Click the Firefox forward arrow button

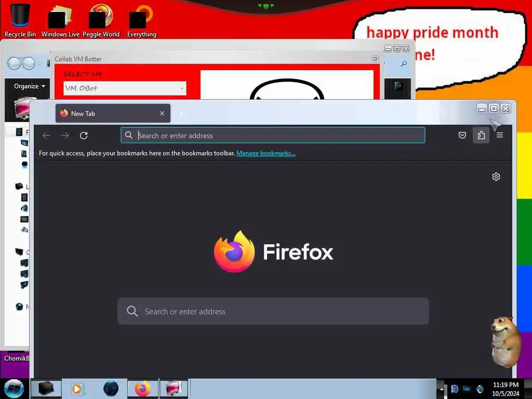point(65,136)
